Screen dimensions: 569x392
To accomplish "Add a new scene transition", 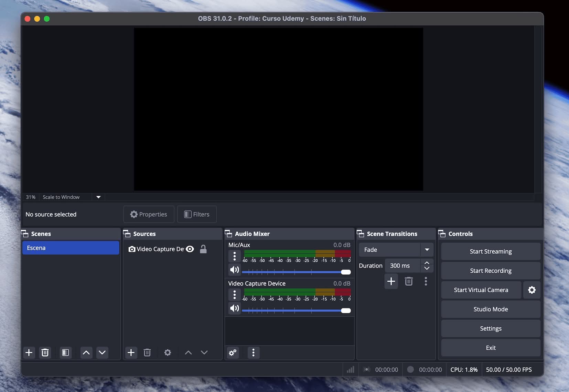I will coord(391,281).
